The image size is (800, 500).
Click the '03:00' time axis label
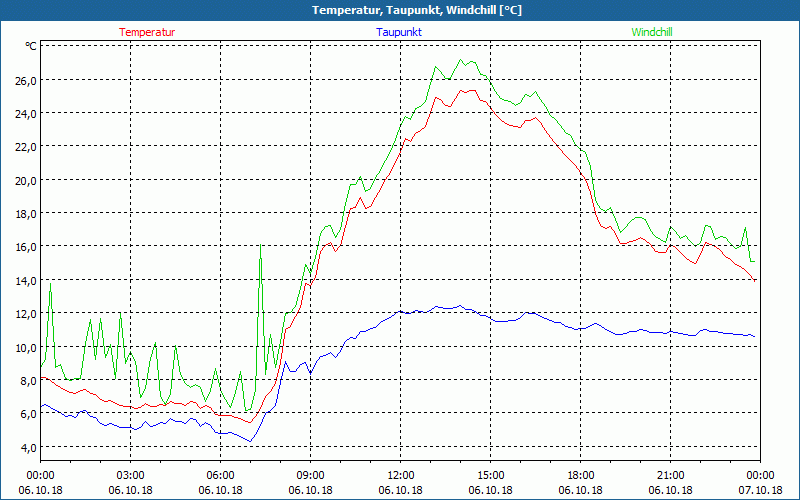(131, 476)
